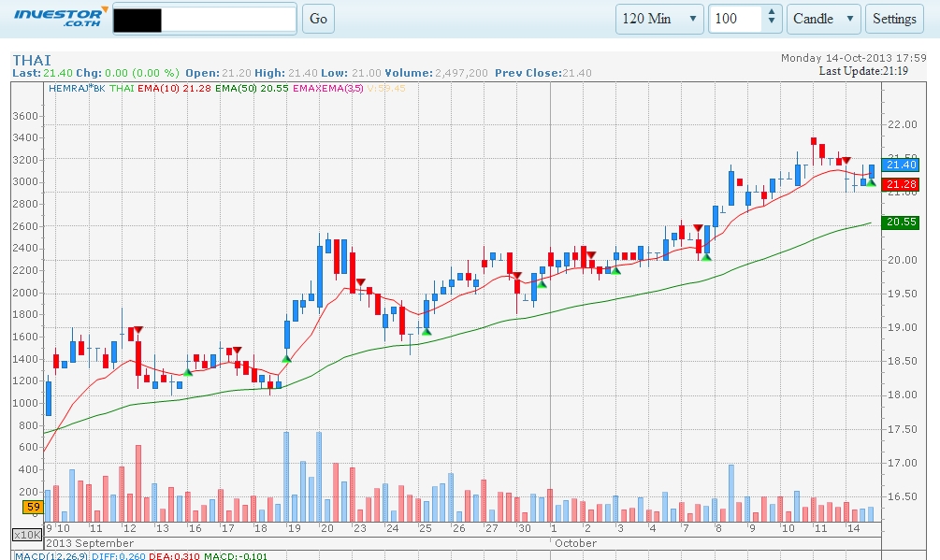The height and width of the screenshot is (560, 940).
Task: Click the 16.50 price axis label
Action: pyautogui.click(x=903, y=496)
